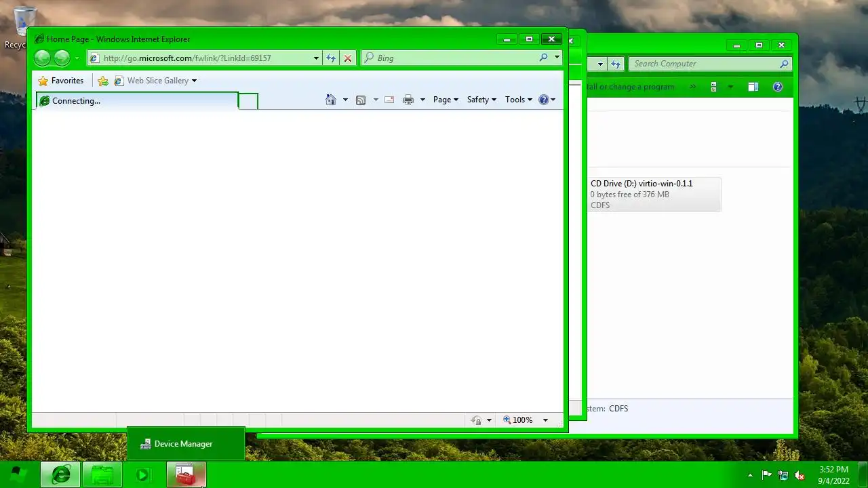Viewport: 868px width, 488px height.
Task: Open the Safety menu
Action: pyautogui.click(x=481, y=100)
